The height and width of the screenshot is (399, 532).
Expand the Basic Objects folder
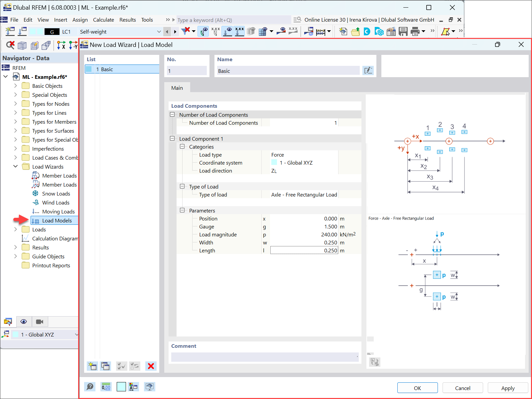pyautogui.click(x=15, y=86)
